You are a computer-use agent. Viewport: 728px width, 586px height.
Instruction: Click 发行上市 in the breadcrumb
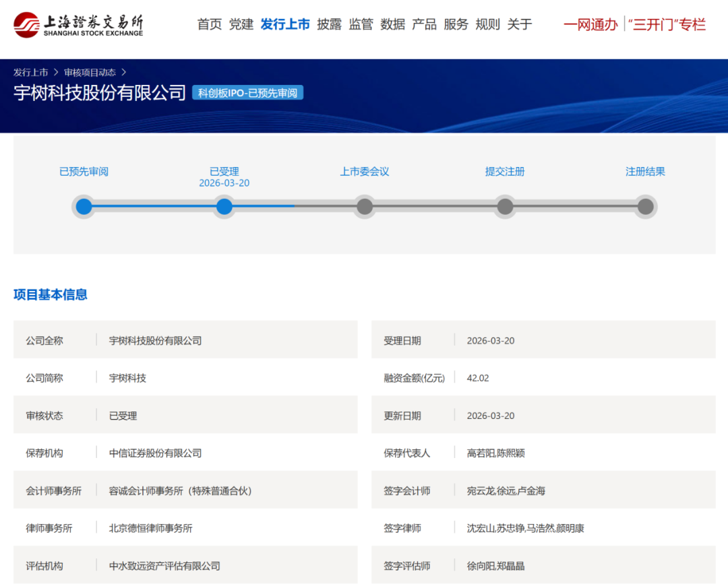coord(30,73)
